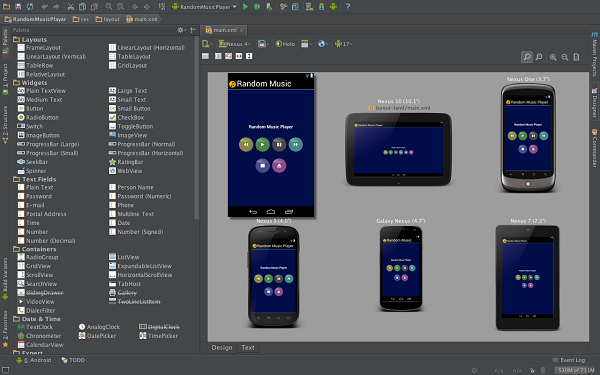
Task: Select the CheckBox widget in palette
Action: pyautogui.click(x=127, y=117)
